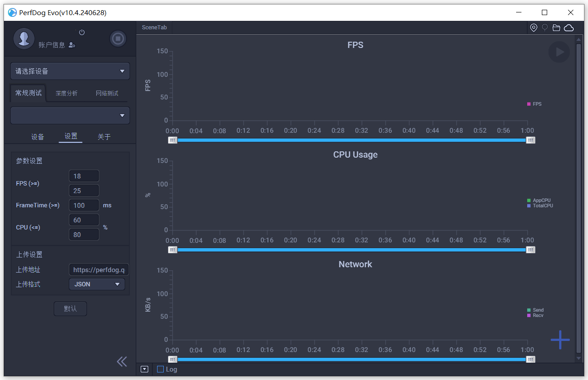Focus the FPS threshold field showing 25
Screen dimensions: 588x380
(84, 190)
